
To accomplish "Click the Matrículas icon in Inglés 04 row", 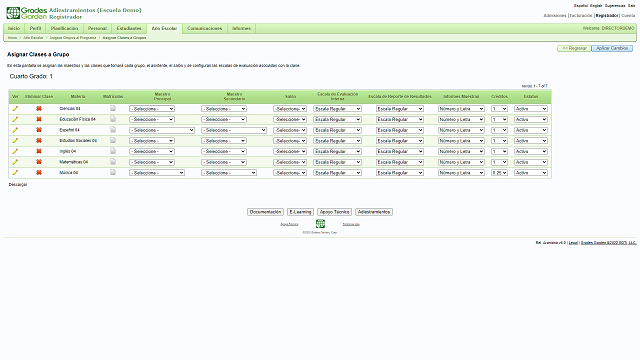I will pos(113,151).
